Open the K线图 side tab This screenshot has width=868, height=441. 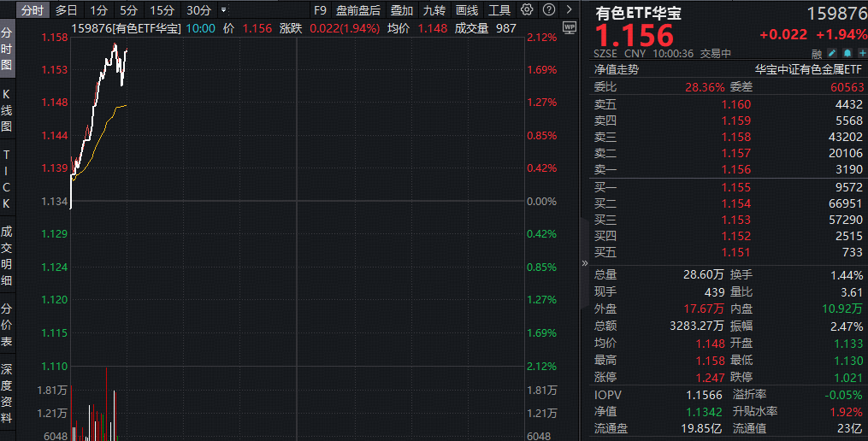pos(7,108)
